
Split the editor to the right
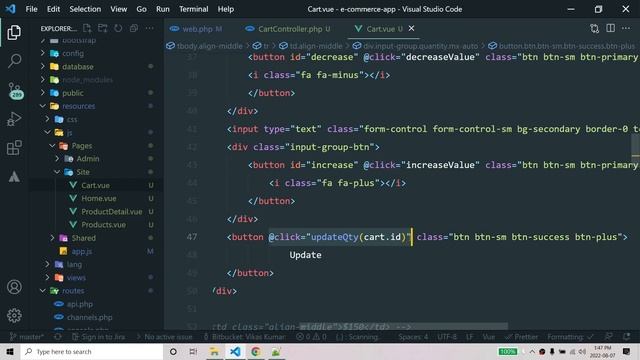611,28
